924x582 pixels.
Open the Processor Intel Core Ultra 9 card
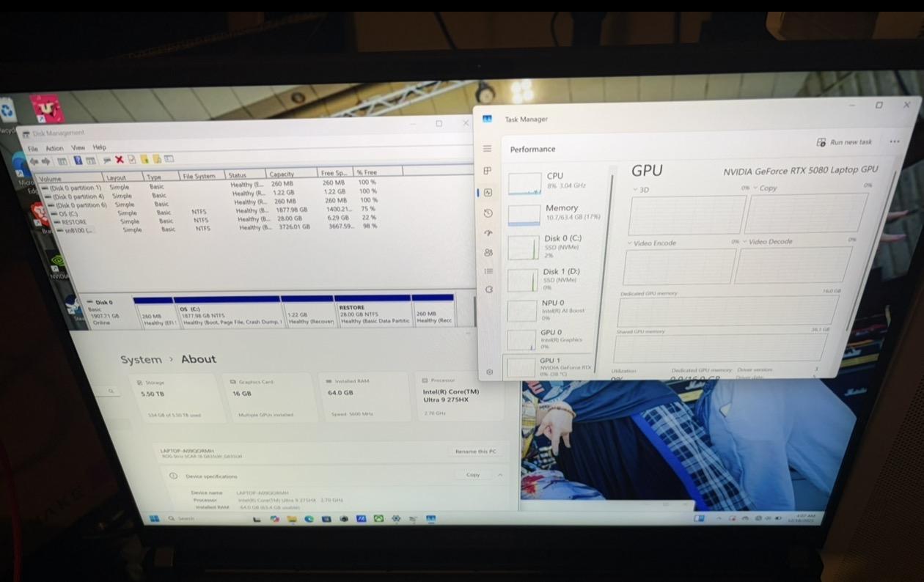coord(460,396)
